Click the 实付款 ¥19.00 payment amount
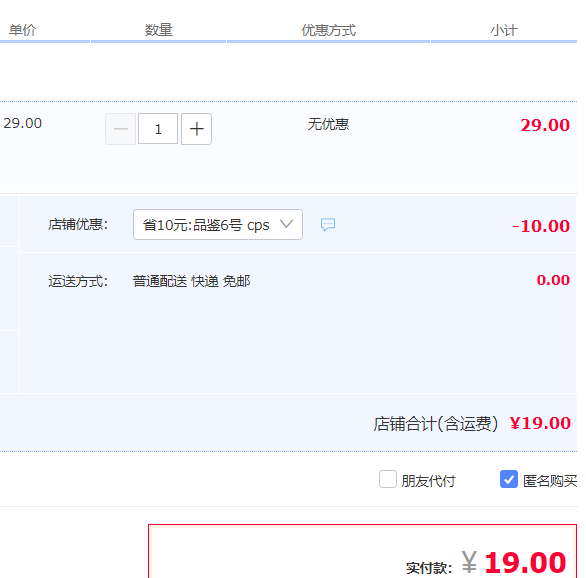Viewport: 586px width, 578px height. click(514, 562)
